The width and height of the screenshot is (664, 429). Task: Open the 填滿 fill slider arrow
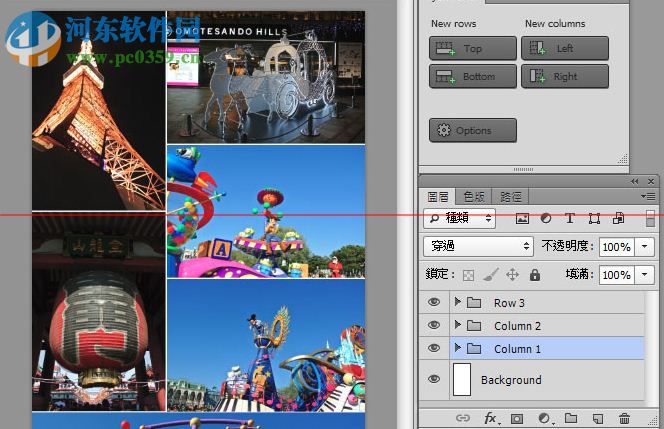click(x=645, y=275)
